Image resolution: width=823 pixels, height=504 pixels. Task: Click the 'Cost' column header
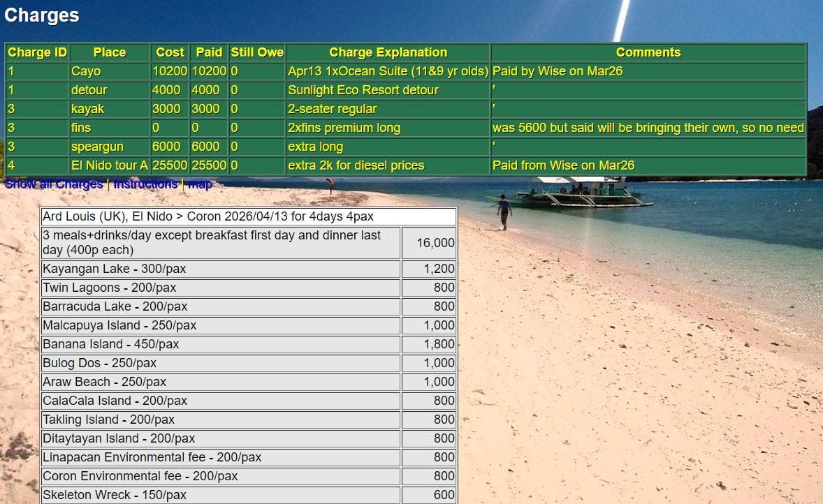170,52
